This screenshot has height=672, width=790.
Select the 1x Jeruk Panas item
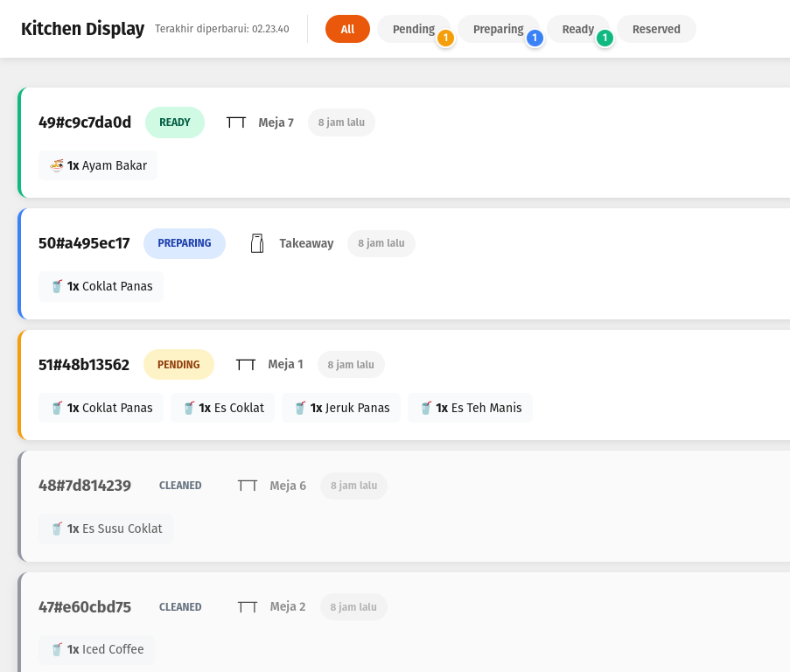pyautogui.click(x=341, y=408)
